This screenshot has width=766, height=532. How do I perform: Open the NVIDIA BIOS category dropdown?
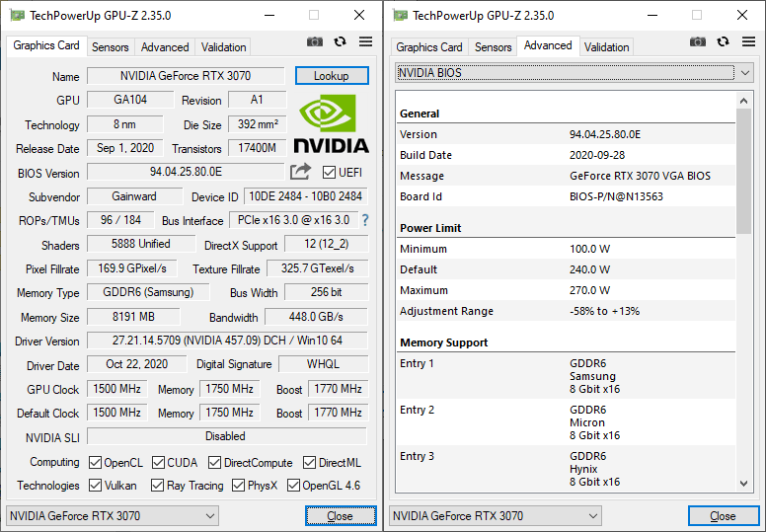[x=574, y=73]
